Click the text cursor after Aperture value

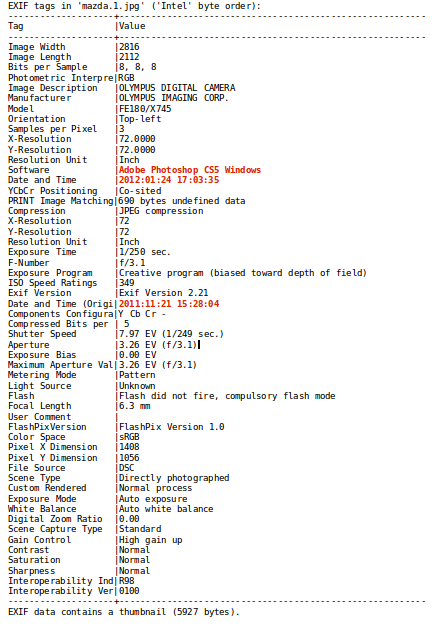(x=199, y=345)
